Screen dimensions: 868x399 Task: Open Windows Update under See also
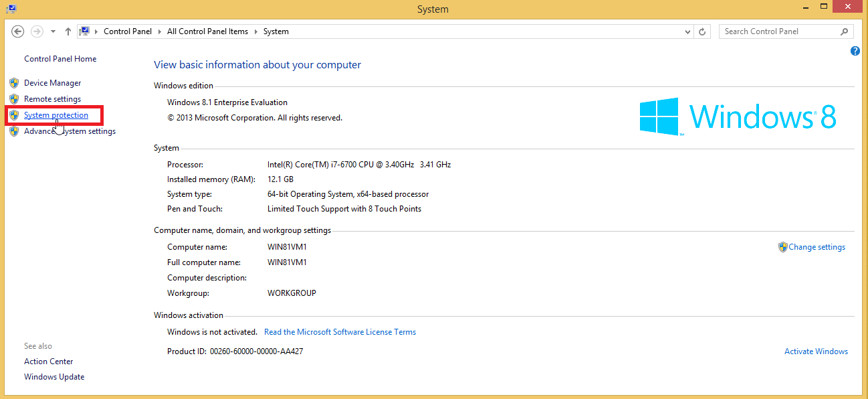(54, 377)
